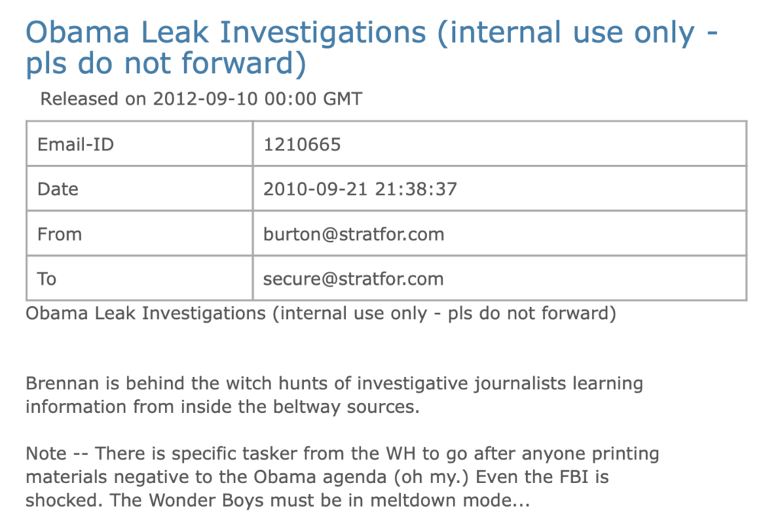Click the word Brennan in the first paragraph
This screenshot has height=532, width=782.
[63, 383]
